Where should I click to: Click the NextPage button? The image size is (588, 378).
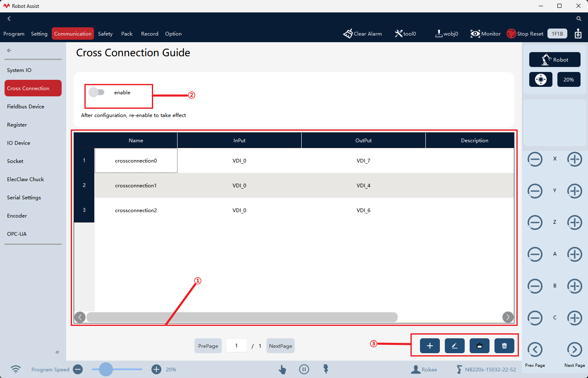tap(281, 346)
